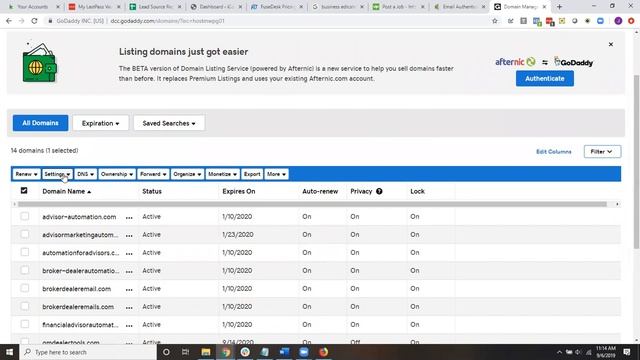Reload the page
Screen dimensions: 640x360
pyautogui.click(x=34, y=21)
